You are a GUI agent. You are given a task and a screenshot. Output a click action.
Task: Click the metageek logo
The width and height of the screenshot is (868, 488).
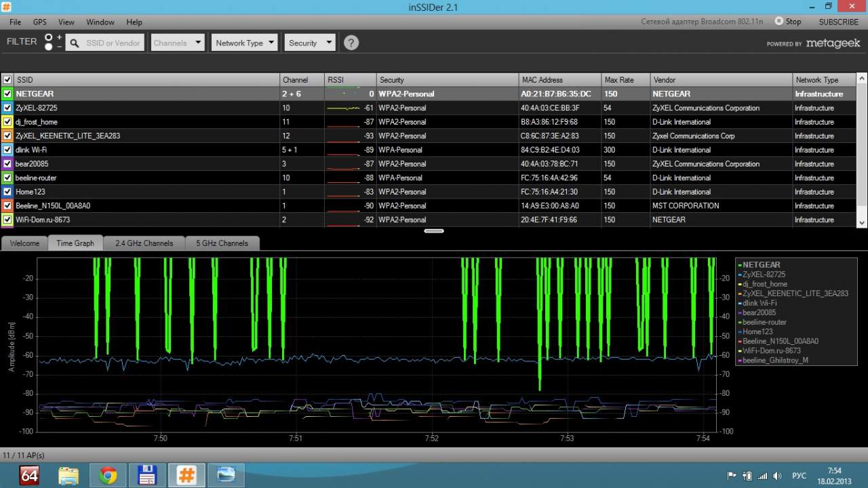833,43
